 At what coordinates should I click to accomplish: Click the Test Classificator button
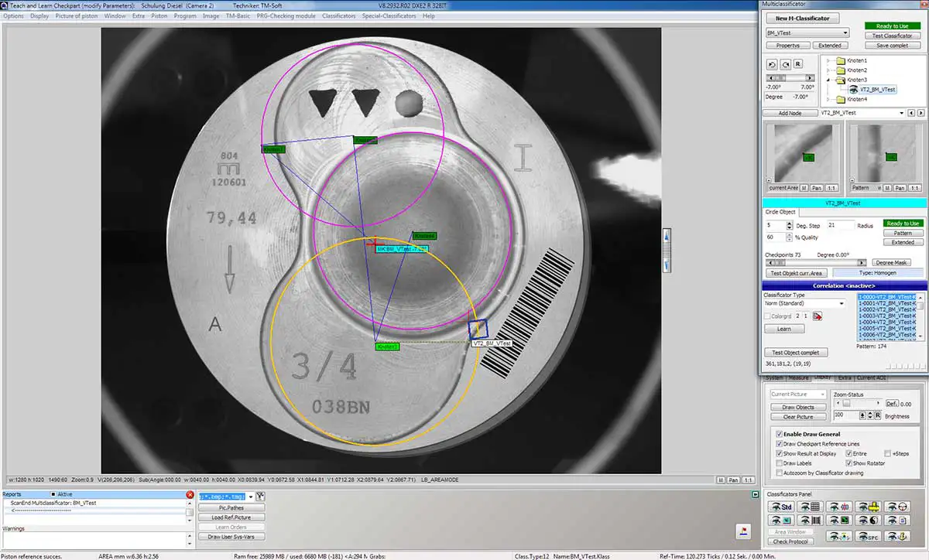pos(893,36)
